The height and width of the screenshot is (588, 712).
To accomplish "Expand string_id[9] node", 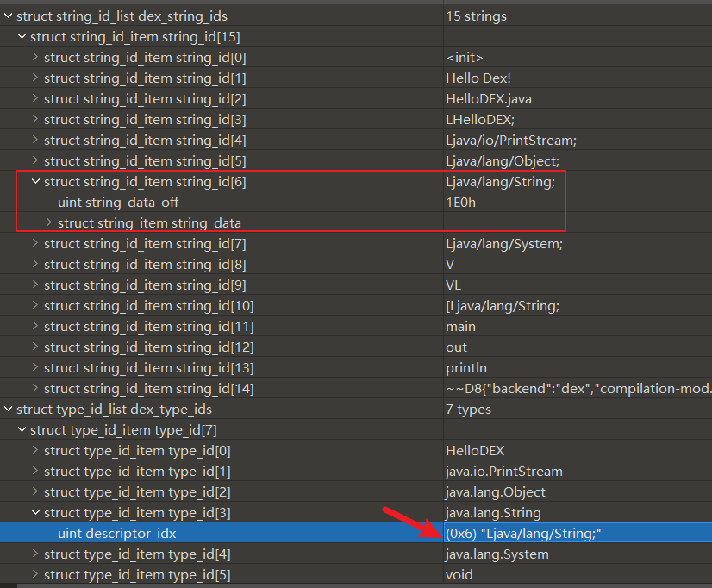I will pyautogui.click(x=35, y=285).
